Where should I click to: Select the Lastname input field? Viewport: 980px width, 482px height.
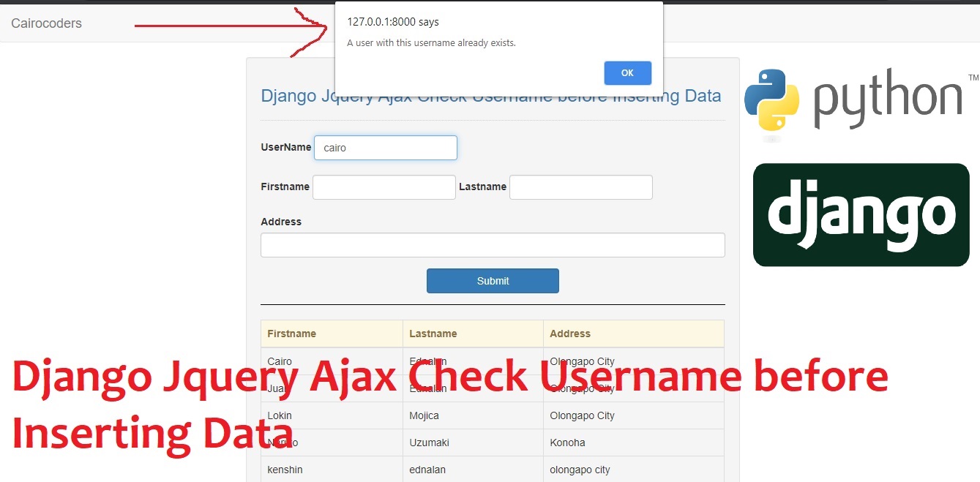(580, 187)
